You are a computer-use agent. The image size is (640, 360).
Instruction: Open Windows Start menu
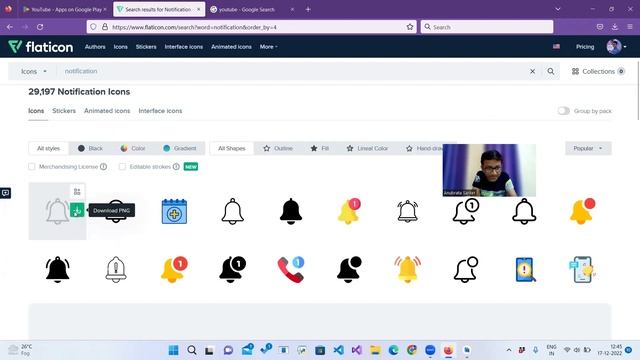point(173,350)
